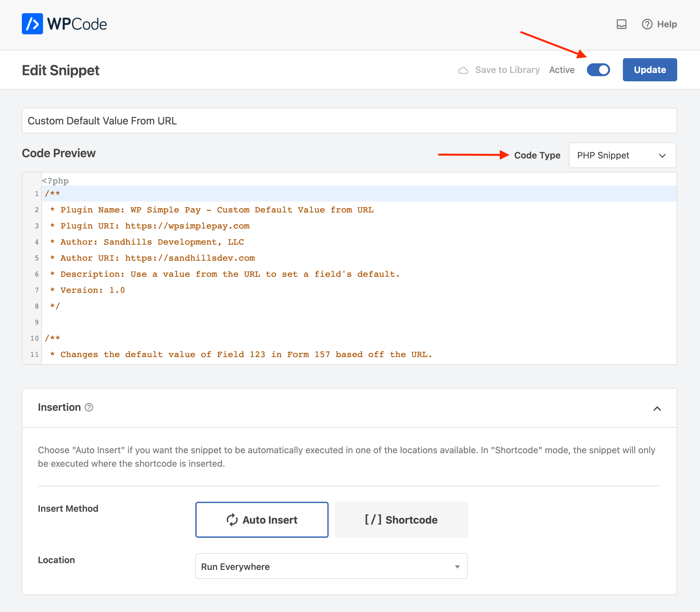Select the Auto Insert method
Image resolution: width=700 pixels, height=612 pixels.
point(262,519)
